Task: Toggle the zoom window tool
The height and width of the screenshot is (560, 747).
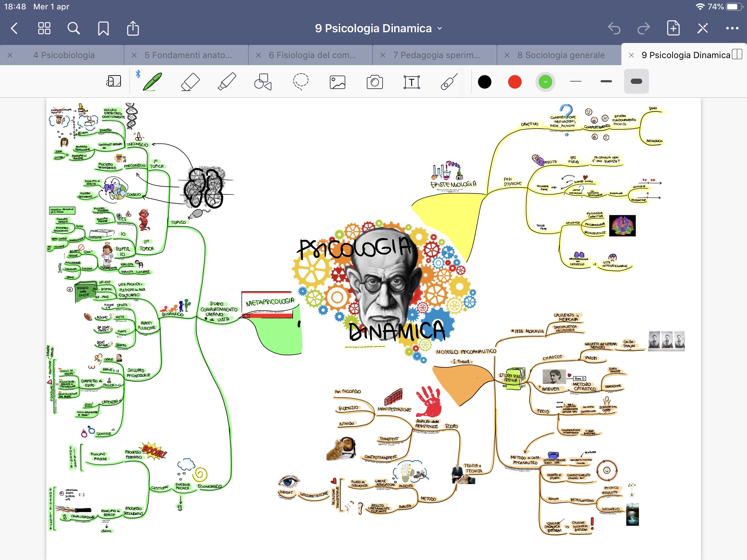Action: coord(114,81)
